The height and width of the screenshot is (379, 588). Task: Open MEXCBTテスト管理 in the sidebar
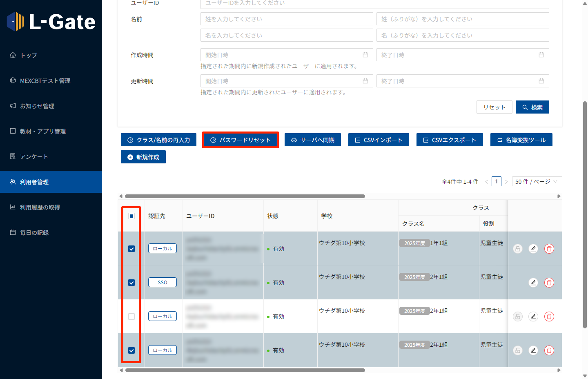pos(45,81)
